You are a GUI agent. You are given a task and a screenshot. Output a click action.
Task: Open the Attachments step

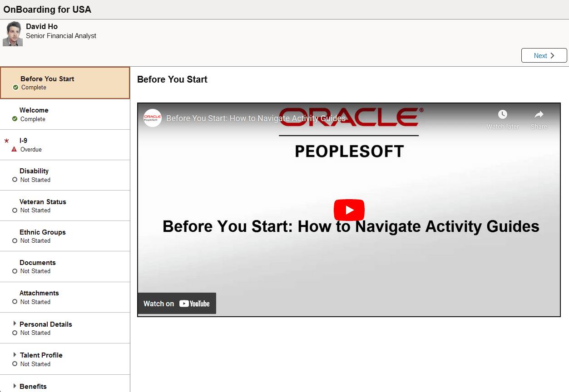coord(65,297)
